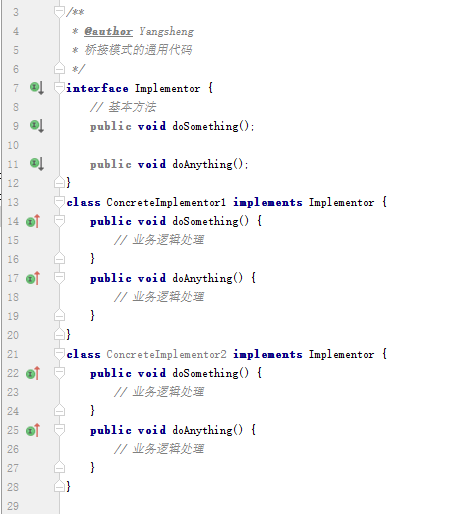Click the class keyword on line 21

83,355
